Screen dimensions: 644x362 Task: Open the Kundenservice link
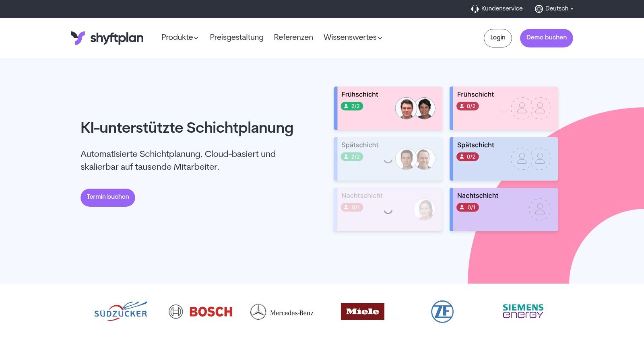(497, 8)
